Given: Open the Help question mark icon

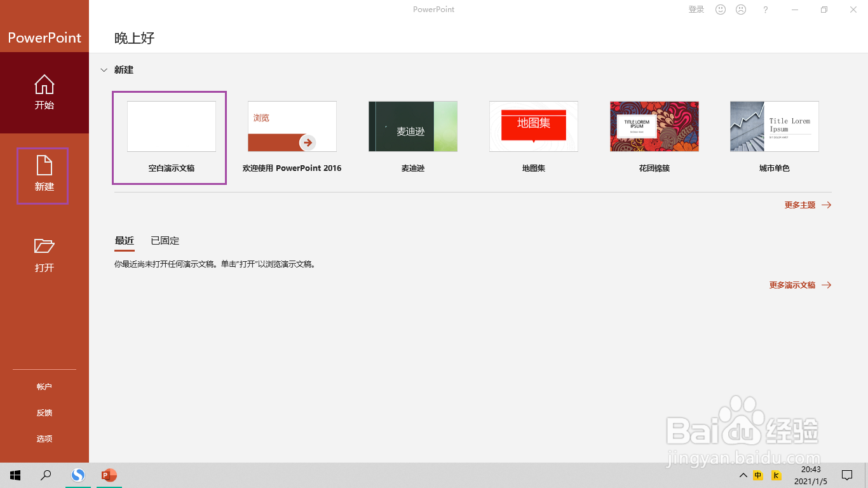Looking at the screenshot, I should coord(766,10).
